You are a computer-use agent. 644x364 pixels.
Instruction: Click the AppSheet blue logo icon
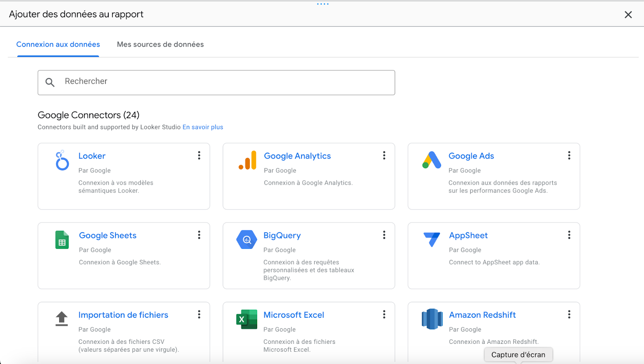tap(432, 239)
